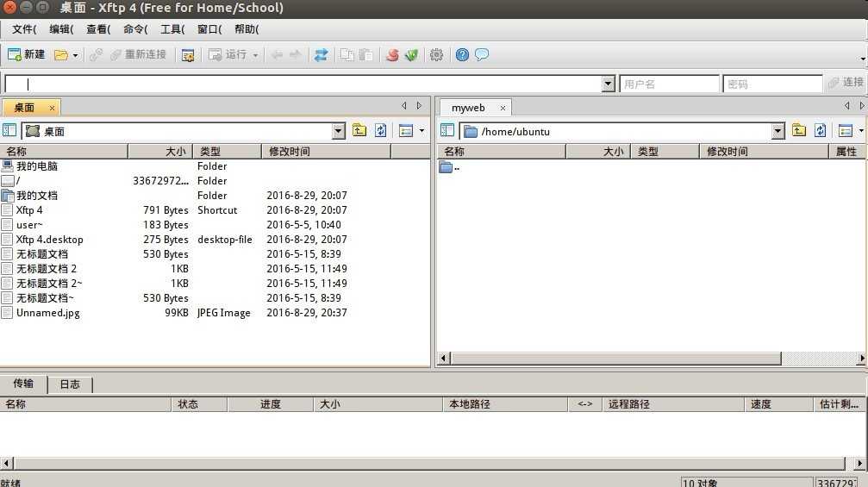Click the back arrow toolbar icon
The width and height of the screenshot is (868, 487).
pyautogui.click(x=278, y=55)
